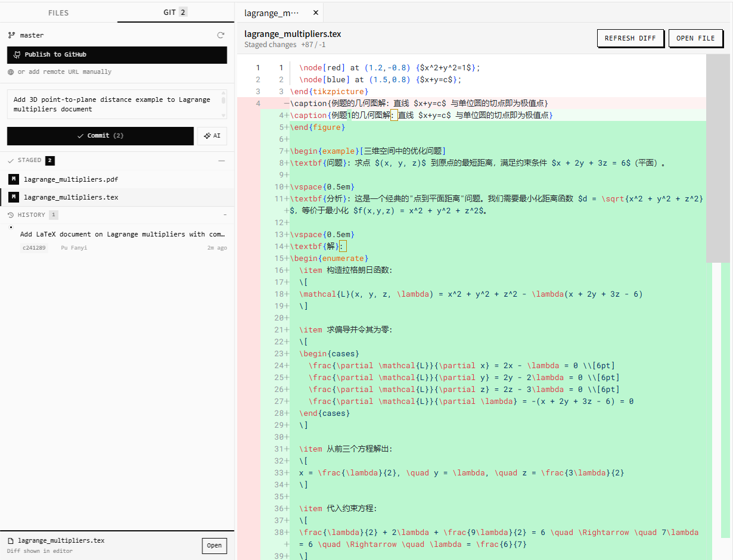Publish the repository to GitHub
Viewport: 733px width, 560px height.
point(117,55)
